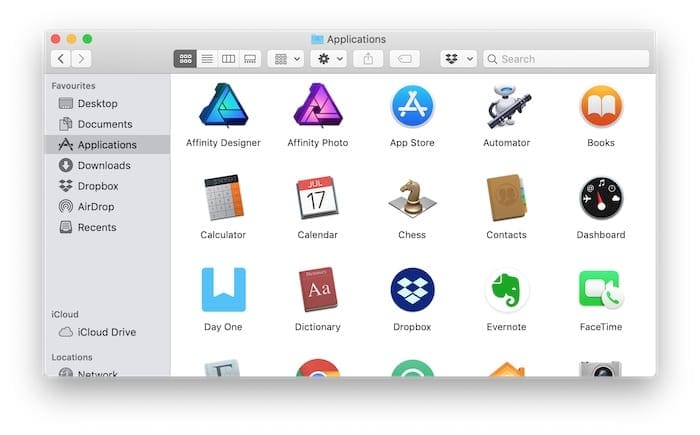Select Dropbox in the sidebar
This screenshot has height=435, width=700.
(107, 186)
